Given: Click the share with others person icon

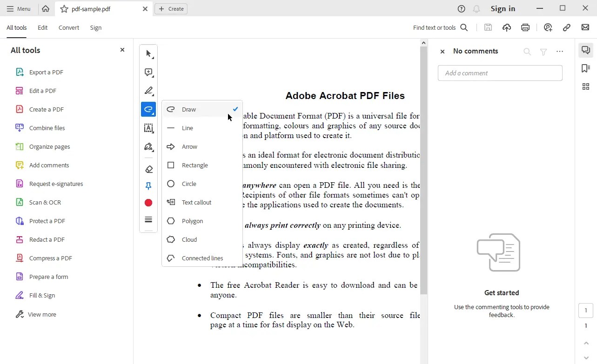Looking at the screenshot, I should pos(548,27).
